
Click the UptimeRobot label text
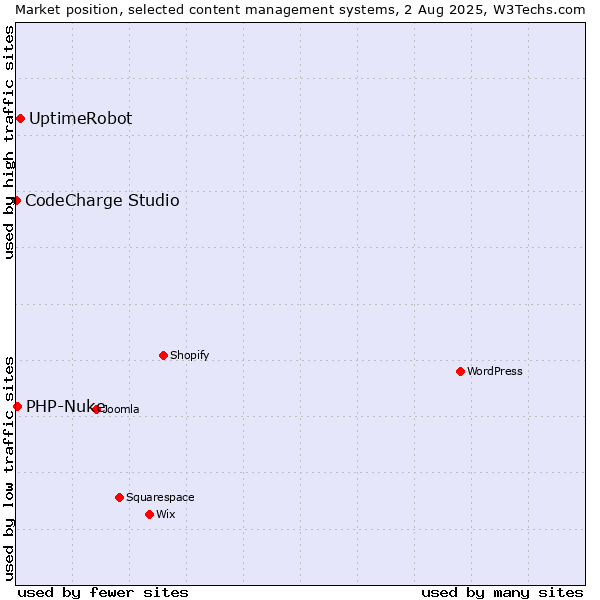pyautogui.click(x=81, y=119)
